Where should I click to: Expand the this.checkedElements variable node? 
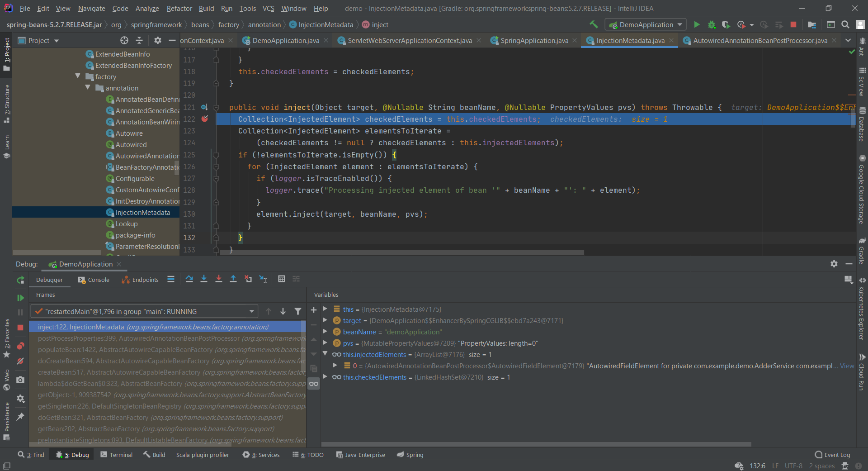point(325,377)
